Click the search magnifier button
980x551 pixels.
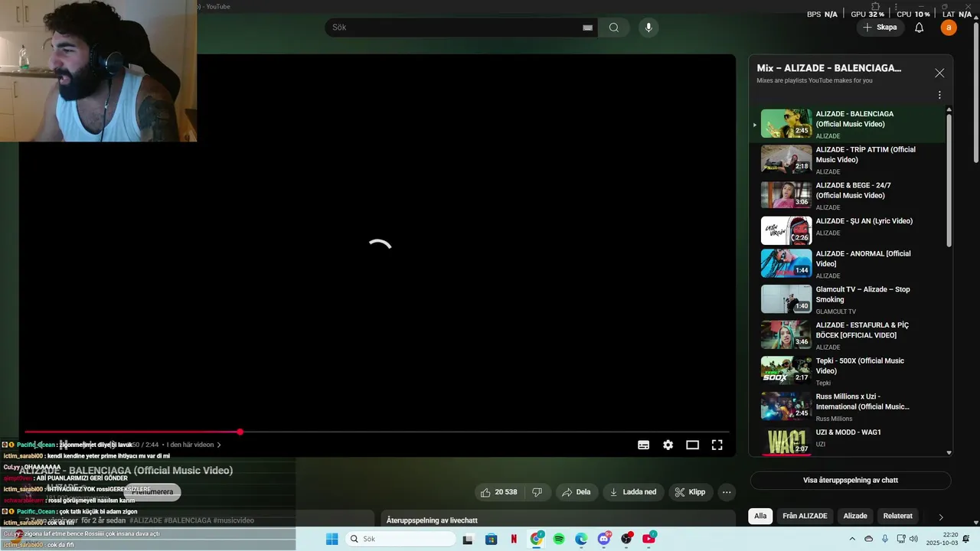[614, 28]
